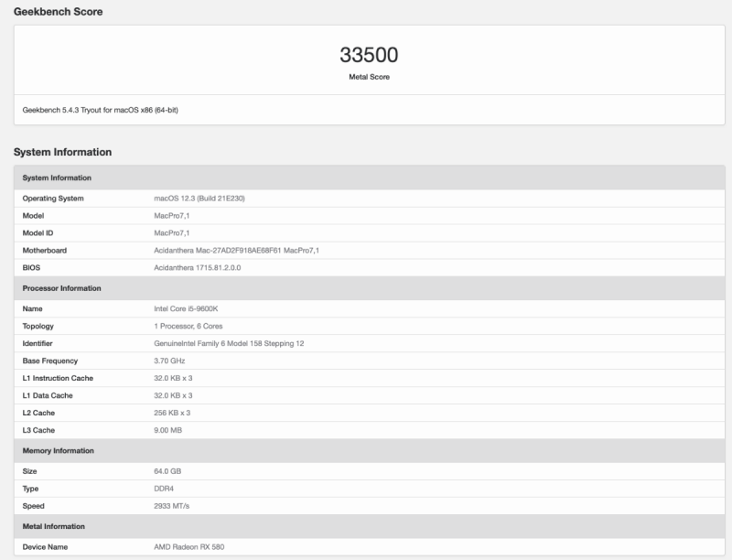Image resolution: width=732 pixels, height=560 pixels.
Task: Select the 'Base Frequency' row label
Action: (x=50, y=361)
